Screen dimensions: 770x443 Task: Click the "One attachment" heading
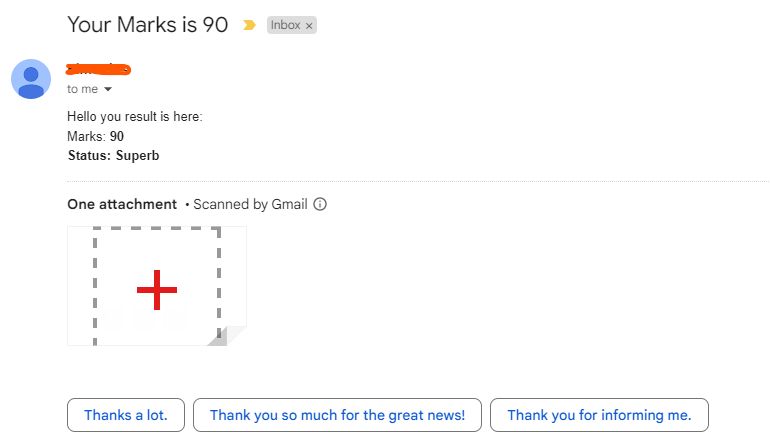tap(122, 204)
